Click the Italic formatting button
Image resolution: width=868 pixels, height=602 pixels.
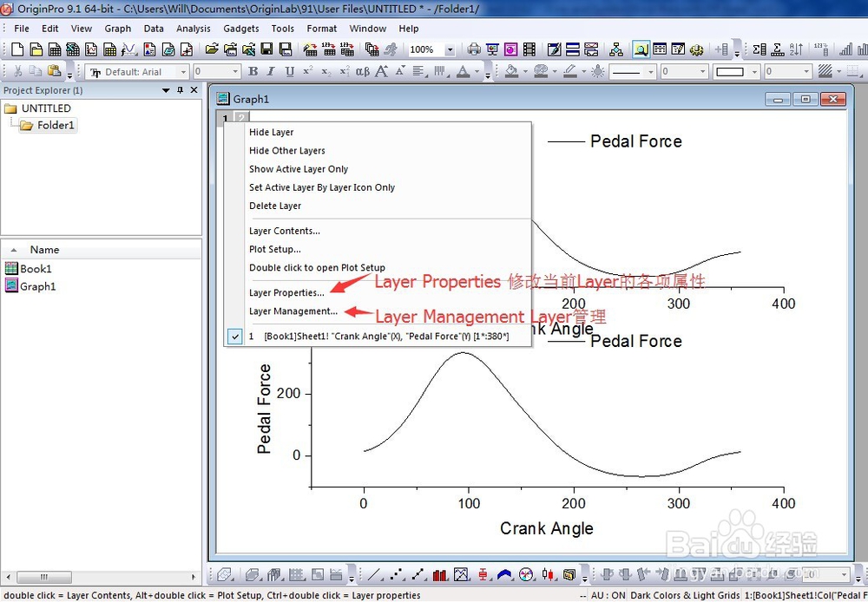pos(271,71)
